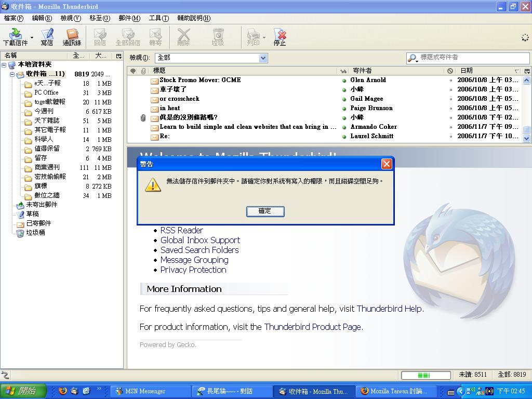Click the message list column picker icon
The height and width of the screenshot is (399, 532).
pos(527,71)
